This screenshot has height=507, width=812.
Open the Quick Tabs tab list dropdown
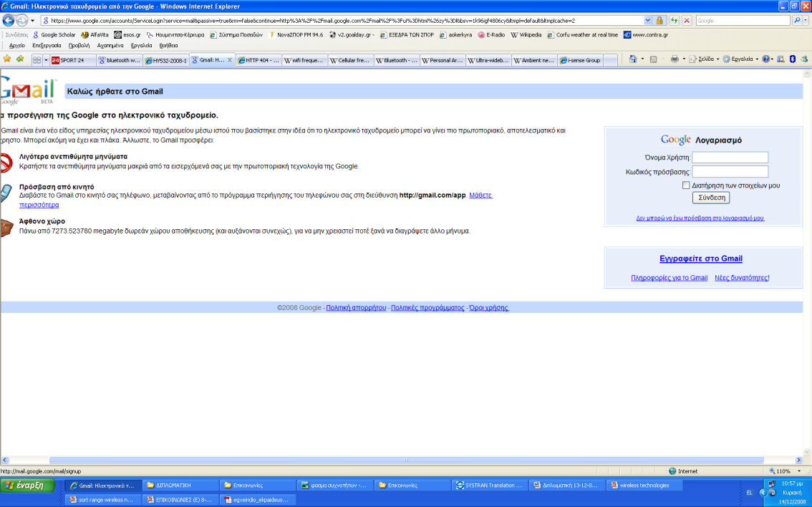pyautogui.click(x=46, y=60)
